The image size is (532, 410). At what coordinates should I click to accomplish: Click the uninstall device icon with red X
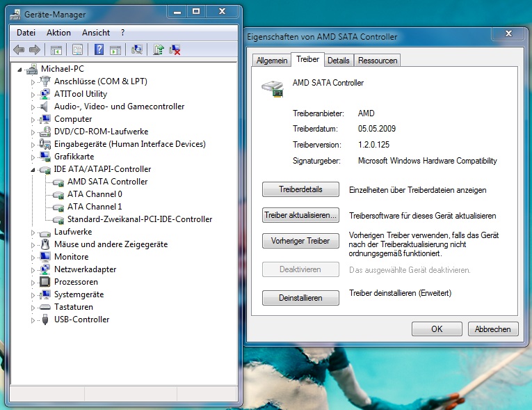click(175, 50)
